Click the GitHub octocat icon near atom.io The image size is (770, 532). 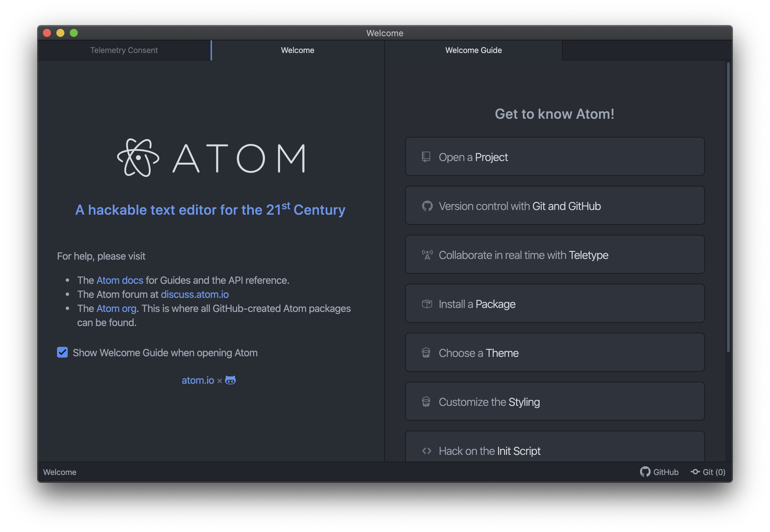(x=230, y=380)
